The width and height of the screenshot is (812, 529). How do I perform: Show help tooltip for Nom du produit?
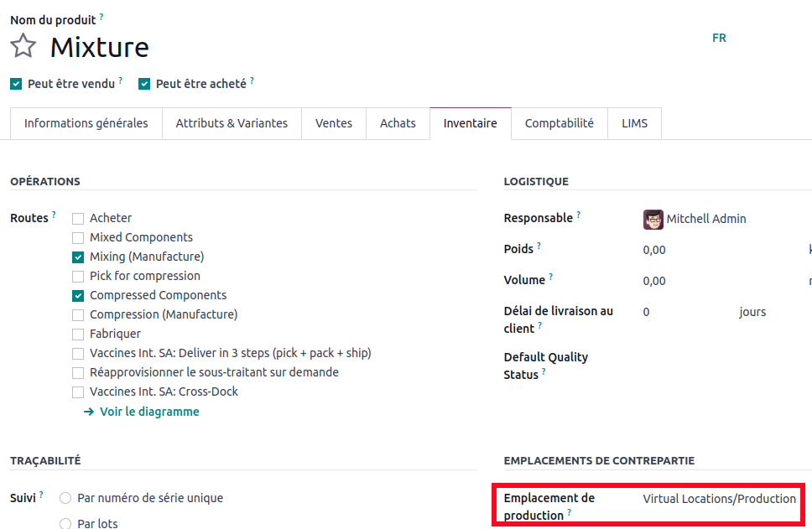coord(101,17)
